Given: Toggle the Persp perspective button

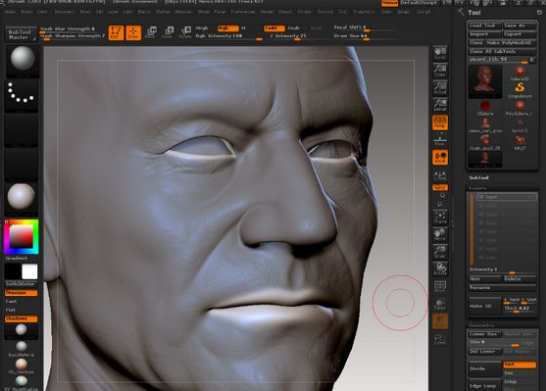Looking at the screenshot, I should pyautogui.click(x=440, y=122).
